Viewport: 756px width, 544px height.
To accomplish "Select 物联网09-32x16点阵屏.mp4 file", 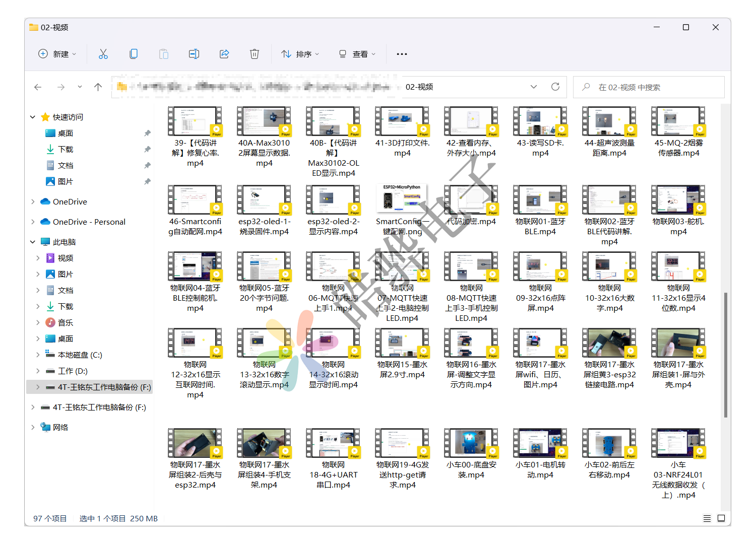I will (540, 282).
